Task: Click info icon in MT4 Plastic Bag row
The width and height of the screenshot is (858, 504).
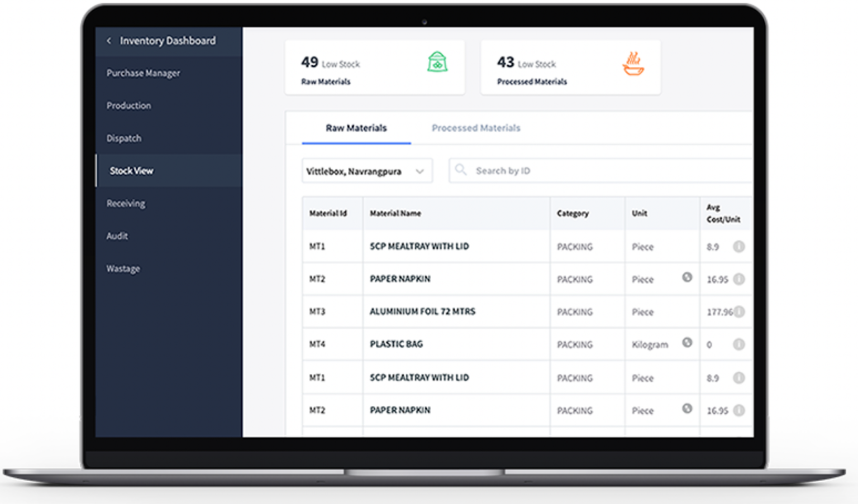Action: 738,344
